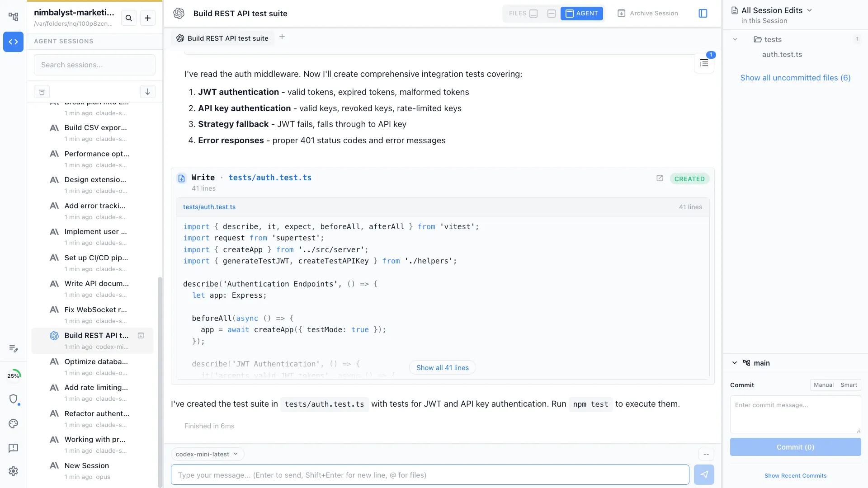Open Settings via the gear icon
Viewport: 868px width, 488px height.
13,471
